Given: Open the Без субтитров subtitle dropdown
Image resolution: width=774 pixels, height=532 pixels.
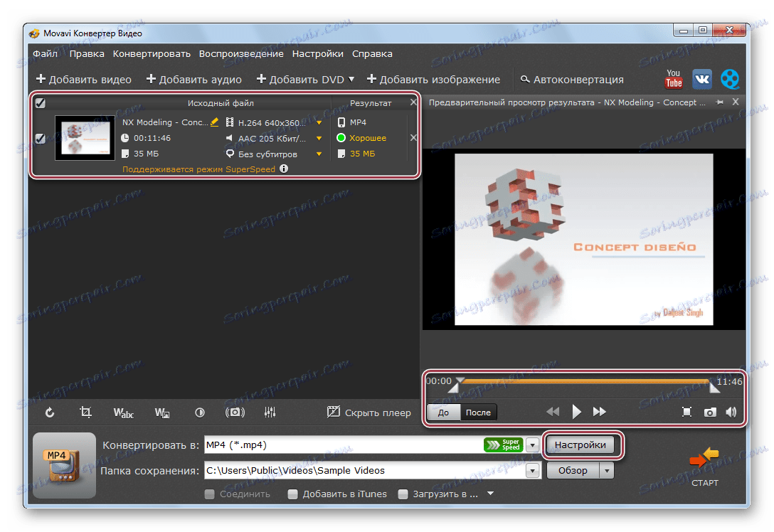Looking at the screenshot, I should tap(318, 154).
